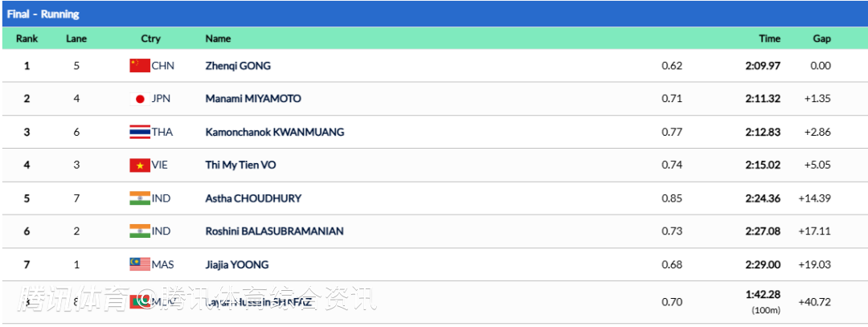This screenshot has width=868, height=327.
Task: Click the Thailand flag icon
Action: (x=140, y=132)
